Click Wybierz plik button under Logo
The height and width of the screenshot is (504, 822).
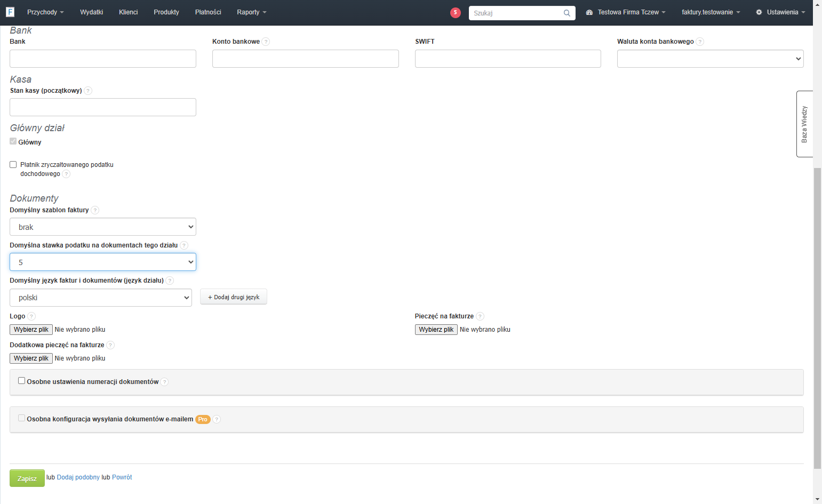(31, 330)
